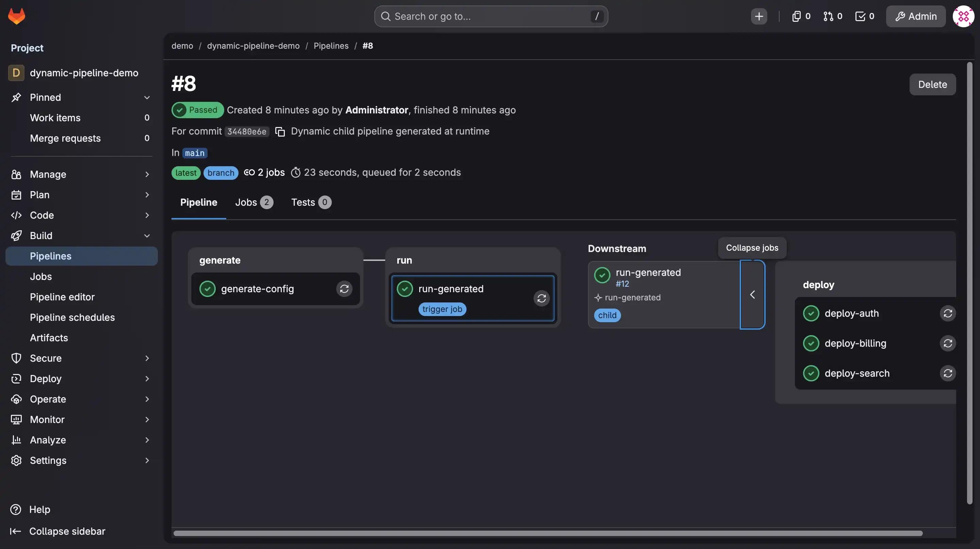Image resolution: width=980 pixels, height=549 pixels.
Task: Expand the Operate menu
Action: [81, 399]
